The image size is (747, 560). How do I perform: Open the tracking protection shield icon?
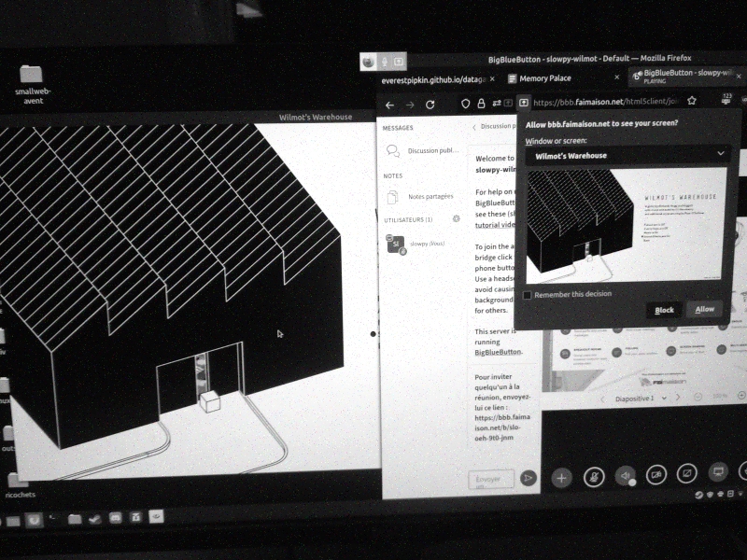(465, 104)
